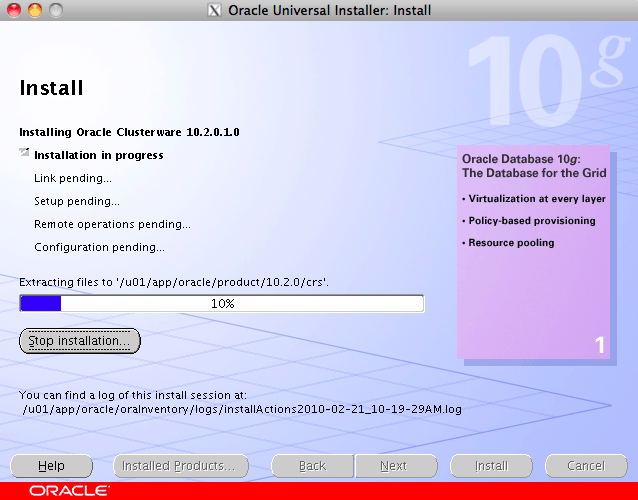The width and height of the screenshot is (638, 500).
Task: Click the red close window button
Action: (x=13, y=10)
